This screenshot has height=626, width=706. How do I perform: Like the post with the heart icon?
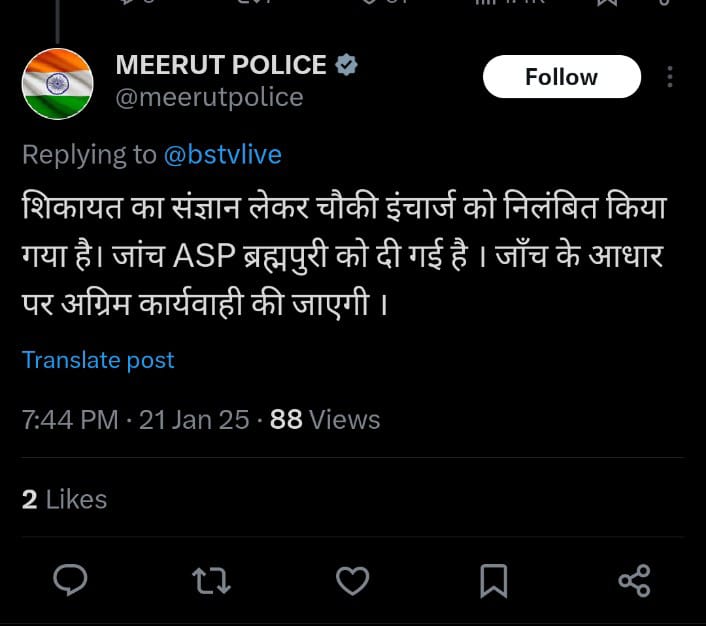coord(351,580)
